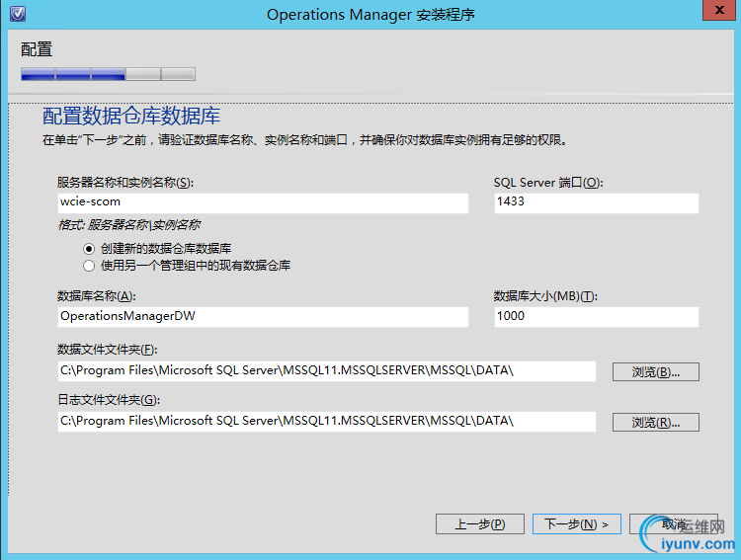
Task: Click the 格式: 服务器名称\实例名称 hint text
Action: [x=128, y=225]
